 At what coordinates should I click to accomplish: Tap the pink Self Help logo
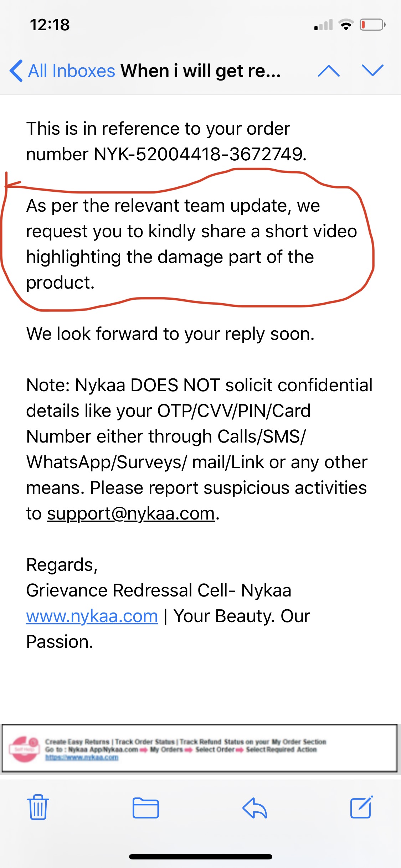coord(24,749)
